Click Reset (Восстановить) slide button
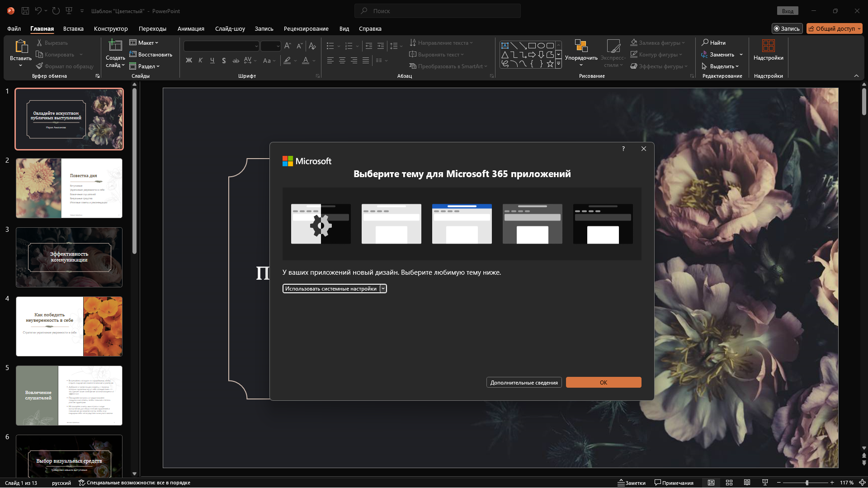The height and width of the screenshot is (488, 868). coord(151,55)
